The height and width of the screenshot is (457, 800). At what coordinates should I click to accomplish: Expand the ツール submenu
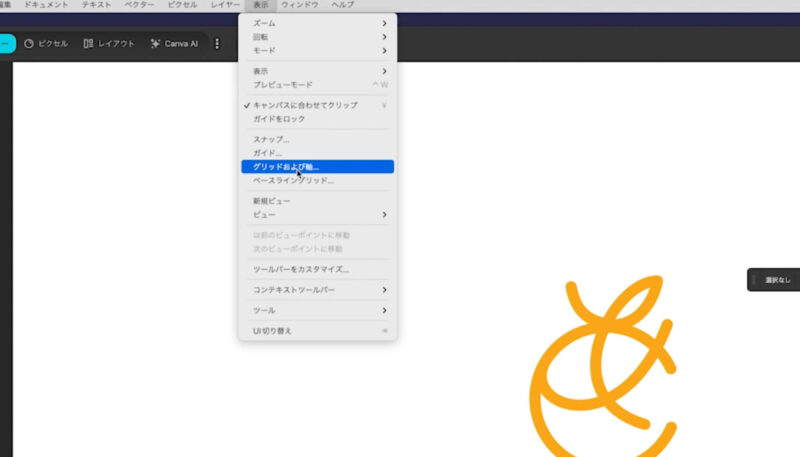click(x=317, y=310)
